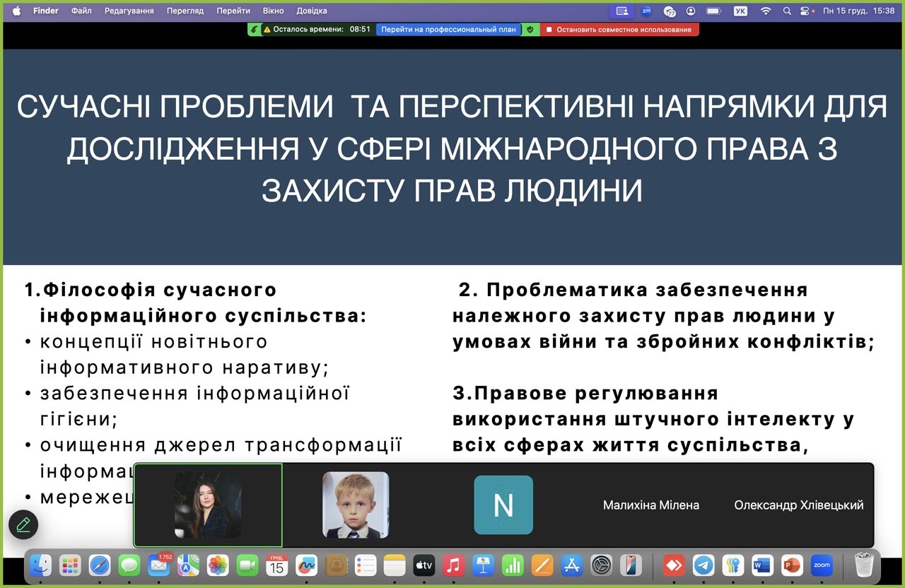Screen dimensions: 905x588
Task: Select the blond boy participant thumbnail
Action: pos(356,505)
